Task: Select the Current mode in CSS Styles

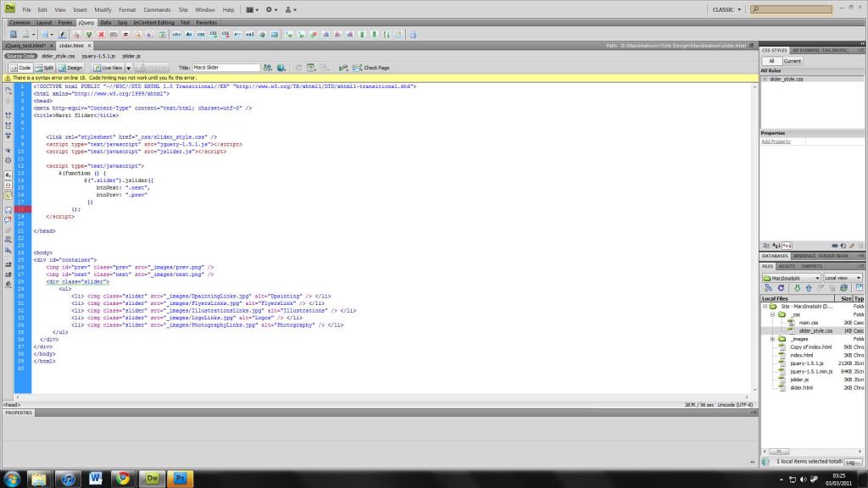Action: (793, 61)
